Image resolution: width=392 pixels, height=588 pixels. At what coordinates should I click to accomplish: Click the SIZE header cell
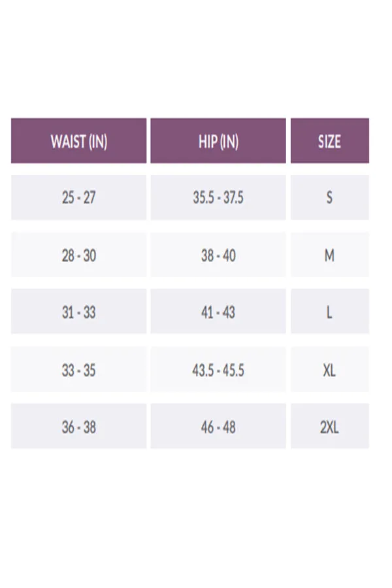[x=330, y=140]
